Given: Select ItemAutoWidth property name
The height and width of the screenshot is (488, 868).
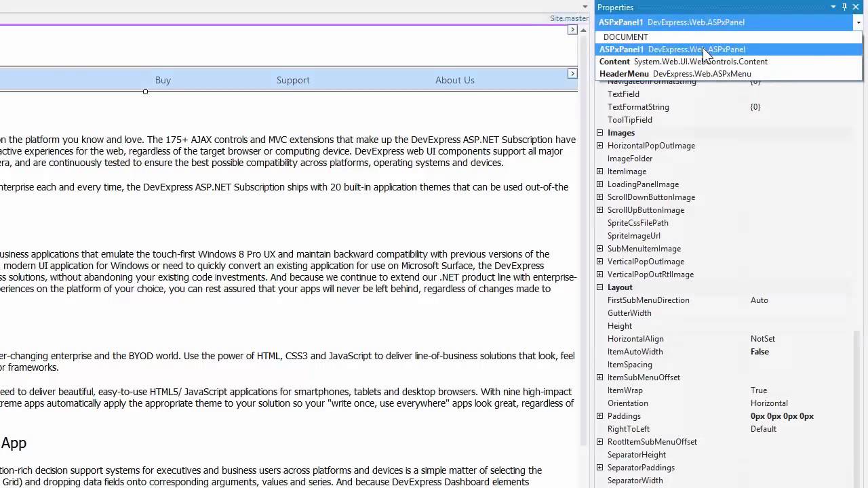Looking at the screenshot, I should [635, 352].
